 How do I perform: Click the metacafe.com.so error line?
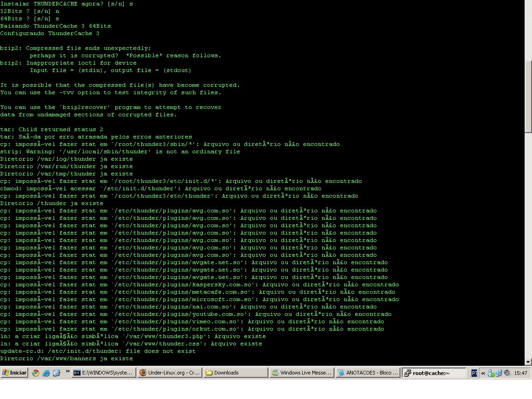click(x=198, y=292)
